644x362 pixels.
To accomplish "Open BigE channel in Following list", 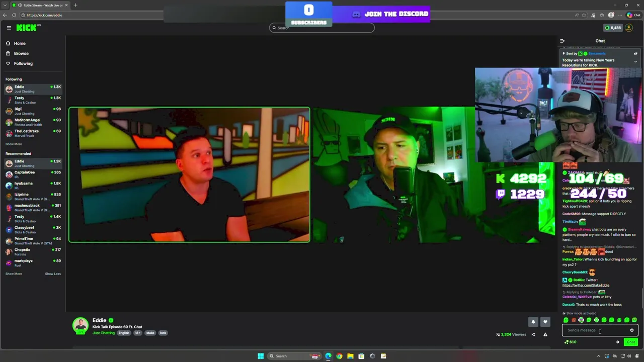I will pos(33,111).
